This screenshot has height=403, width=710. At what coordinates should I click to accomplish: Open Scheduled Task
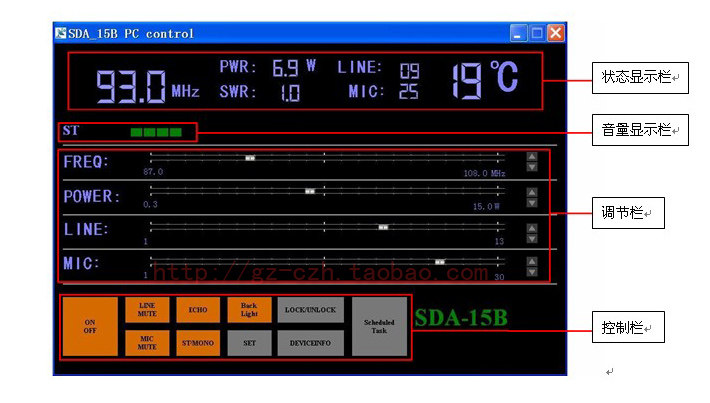tap(379, 326)
